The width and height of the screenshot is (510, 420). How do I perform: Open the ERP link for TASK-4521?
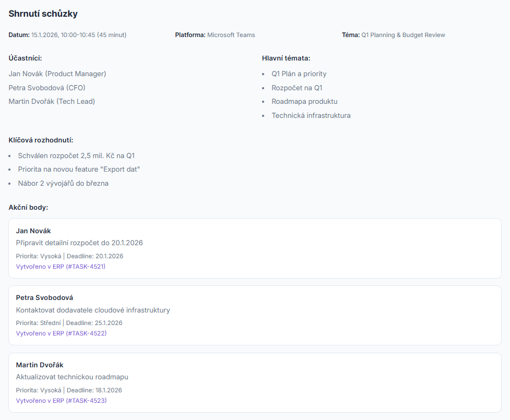(x=61, y=266)
